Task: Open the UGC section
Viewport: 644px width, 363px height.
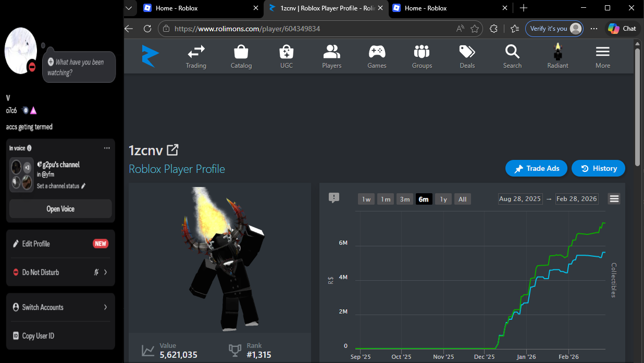Action: (287, 56)
